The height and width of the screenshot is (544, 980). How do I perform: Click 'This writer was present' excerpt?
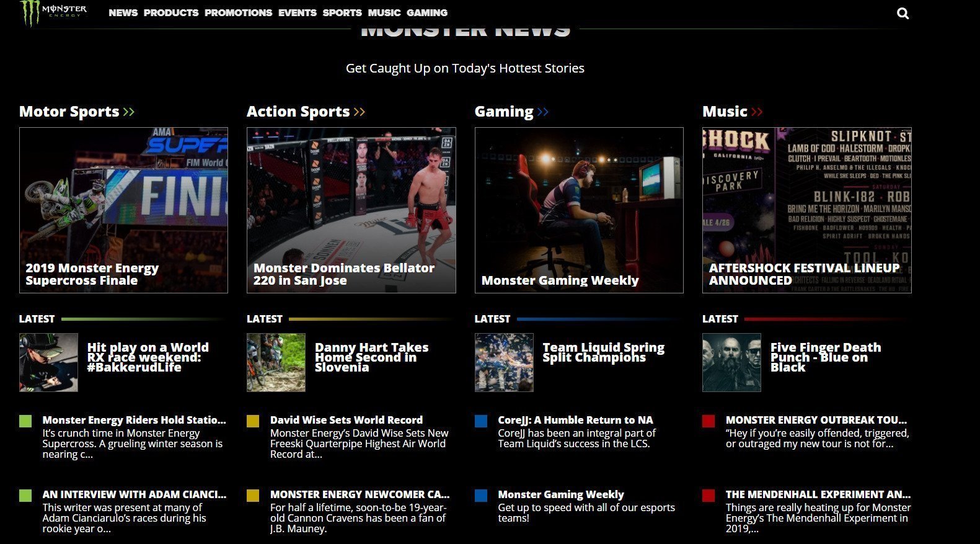(x=124, y=518)
